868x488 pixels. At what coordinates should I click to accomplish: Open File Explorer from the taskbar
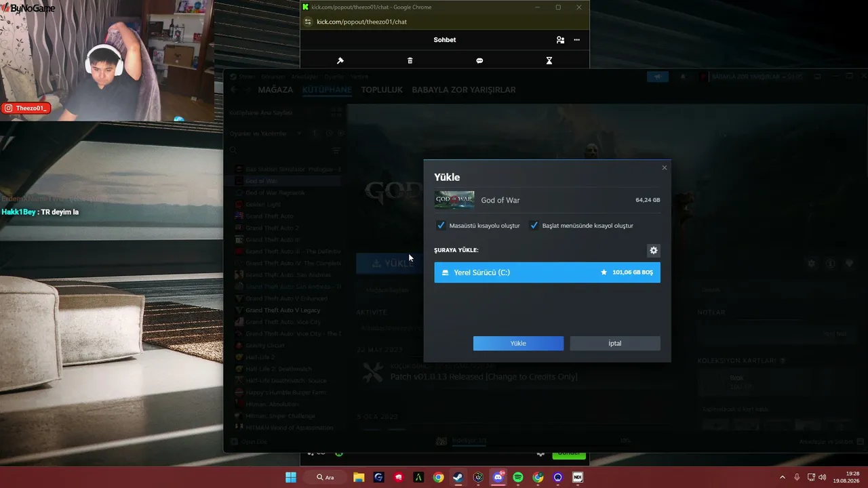pyautogui.click(x=359, y=477)
